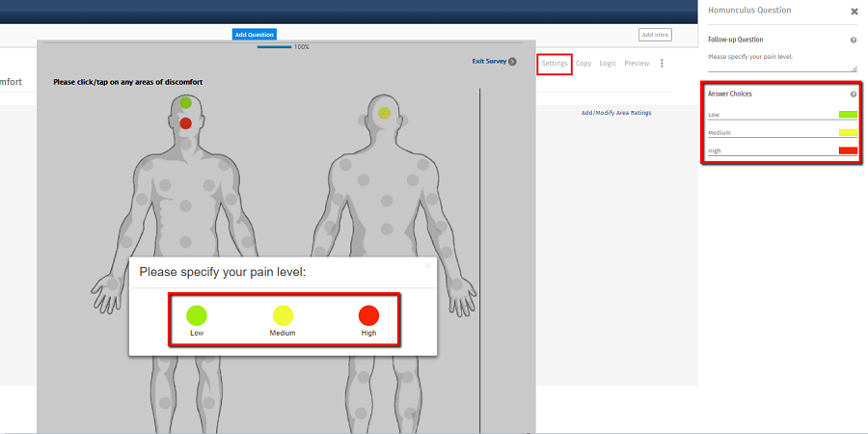Click the red face spot on front figure
Screen dimensions: 868x434
click(185, 122)
